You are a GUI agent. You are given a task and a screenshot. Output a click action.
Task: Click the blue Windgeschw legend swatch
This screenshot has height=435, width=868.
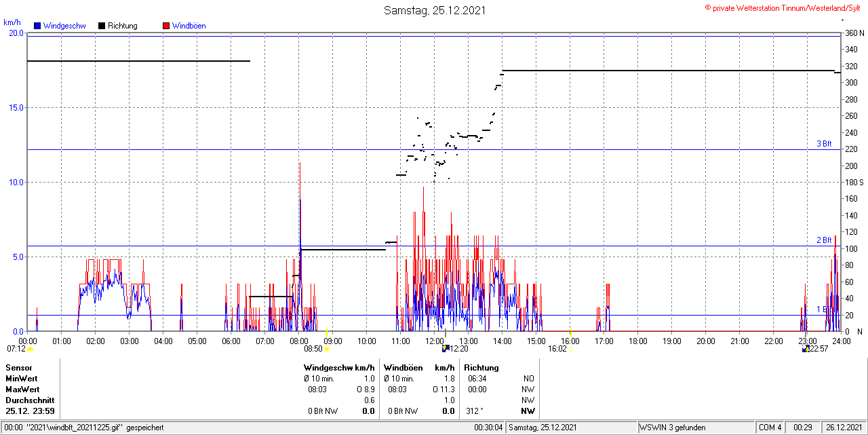point(37,26)
